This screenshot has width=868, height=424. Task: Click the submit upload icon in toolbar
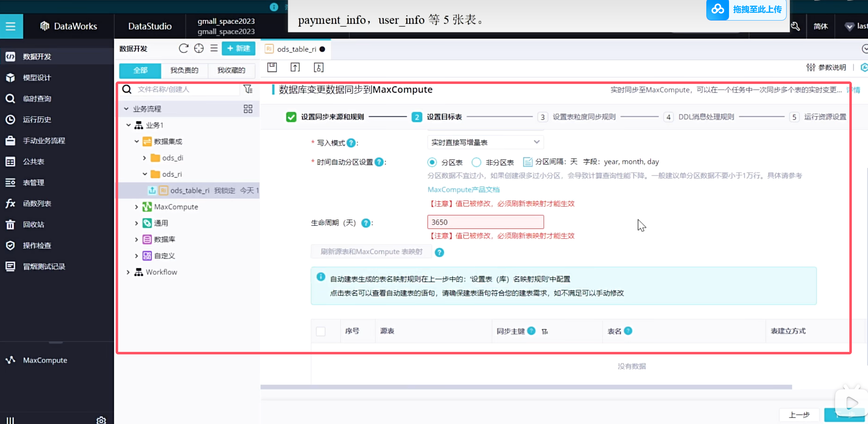click(295, 67)
